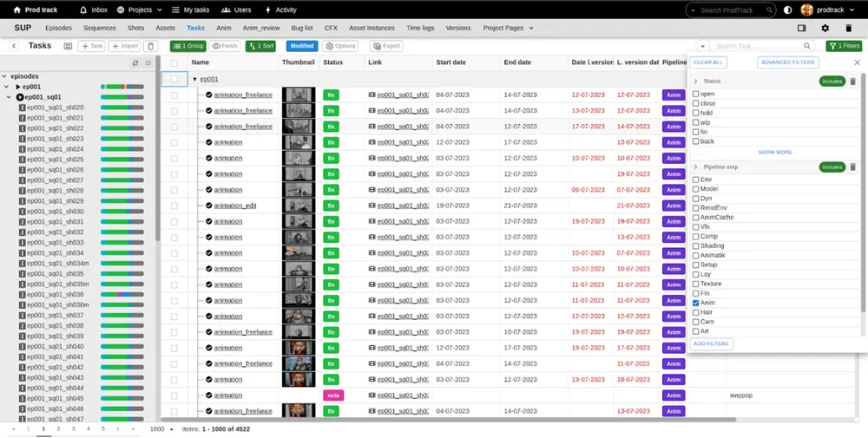The image size is (868, 438).
Task: Enable the Comp pipeline step checkbox
Action: click(x=696, y=236)
